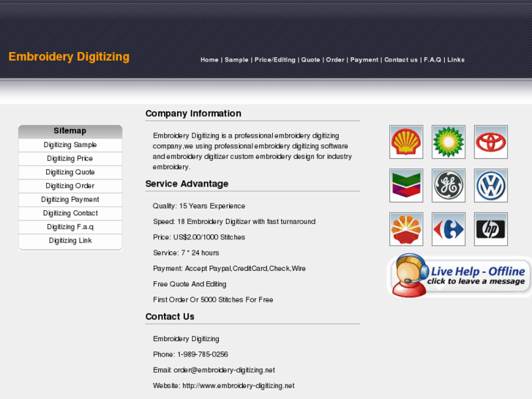Image resolution: width=532 pixels, height=399 pixels.
Task: Open Contact us in the top navigation
Action: 401,60
